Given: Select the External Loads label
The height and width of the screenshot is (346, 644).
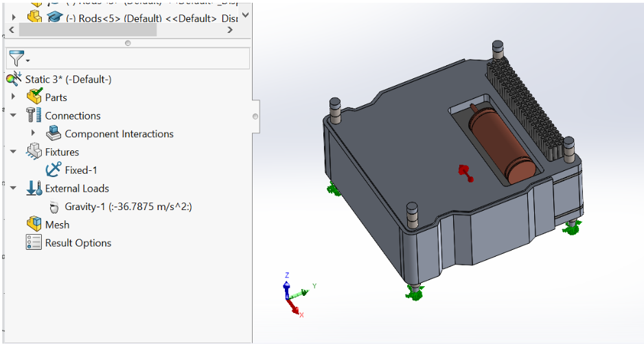Looking at the screenshot, I should 77,188.
